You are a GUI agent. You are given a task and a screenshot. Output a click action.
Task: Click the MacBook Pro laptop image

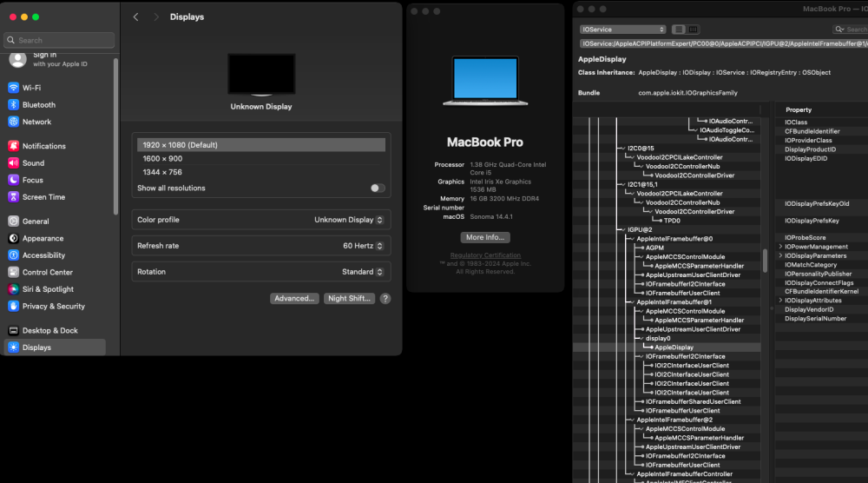(x=485, y=81)
